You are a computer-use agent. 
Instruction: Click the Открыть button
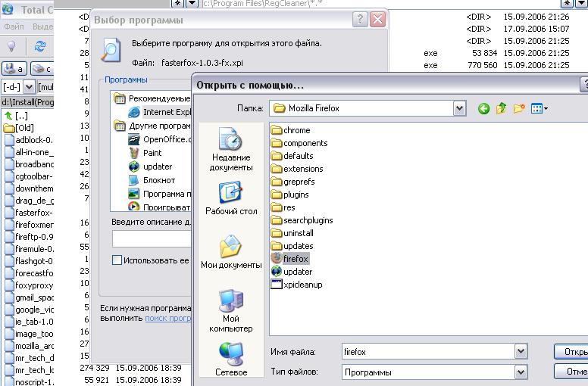(x=571, y=352)
